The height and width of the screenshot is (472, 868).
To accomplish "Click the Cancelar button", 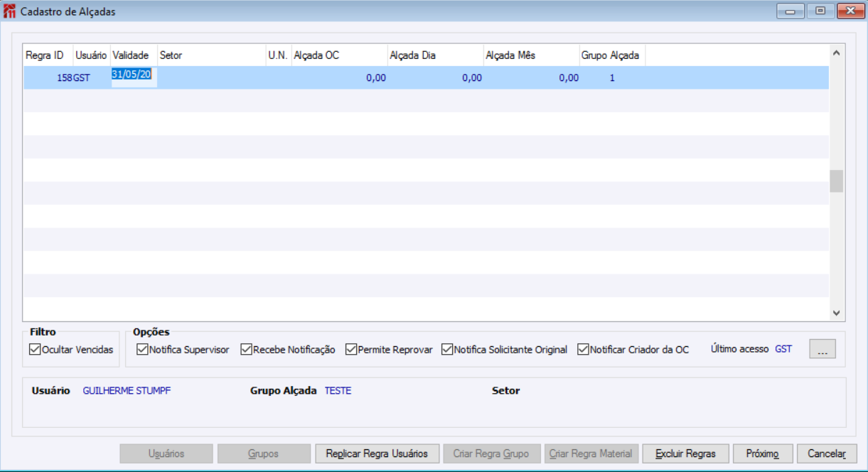I will pyautogui.click(x=827, y=454).
